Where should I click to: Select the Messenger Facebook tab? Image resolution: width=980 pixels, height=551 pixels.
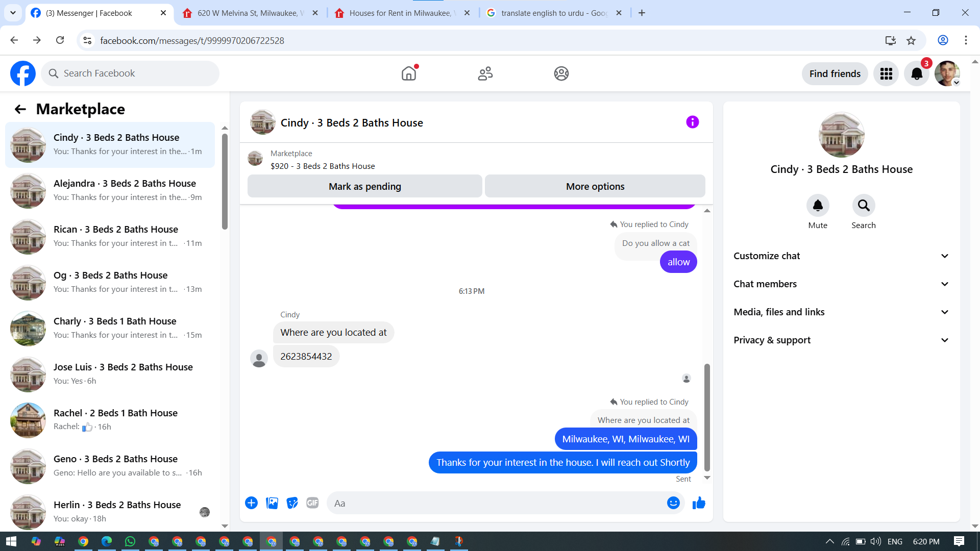point(99,13)
